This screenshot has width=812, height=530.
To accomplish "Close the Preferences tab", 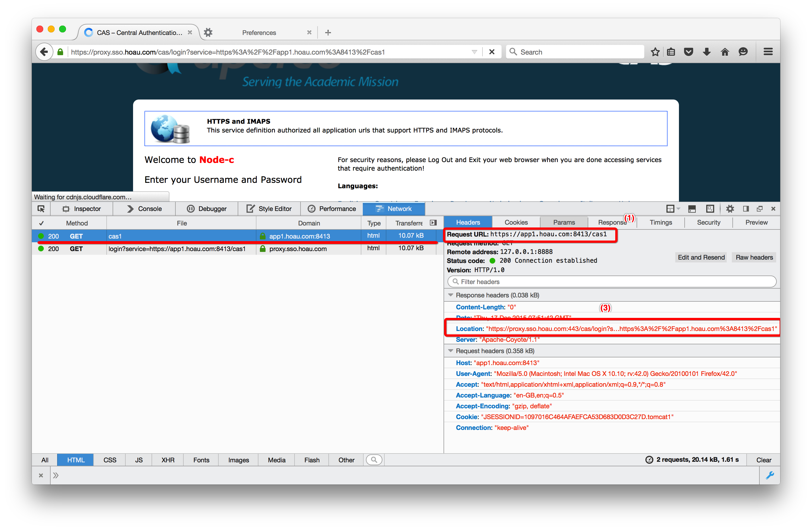I will click(x=309, y=32).
